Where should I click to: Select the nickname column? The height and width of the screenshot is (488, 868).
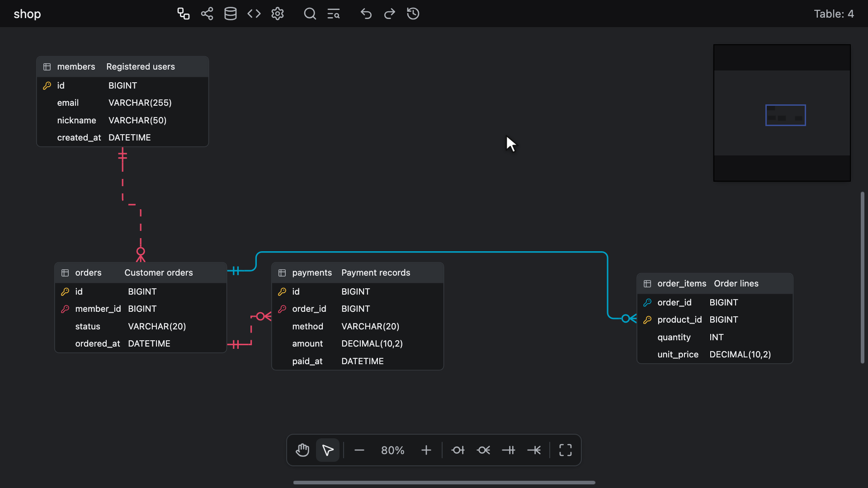(x=76, y=121)
